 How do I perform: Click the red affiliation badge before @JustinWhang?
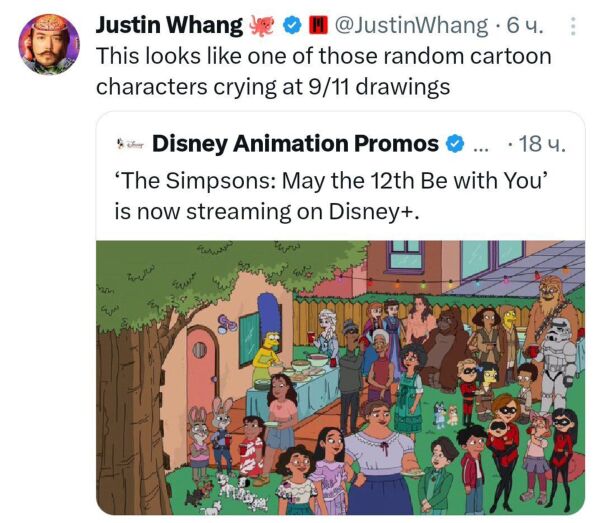point(318,25)
